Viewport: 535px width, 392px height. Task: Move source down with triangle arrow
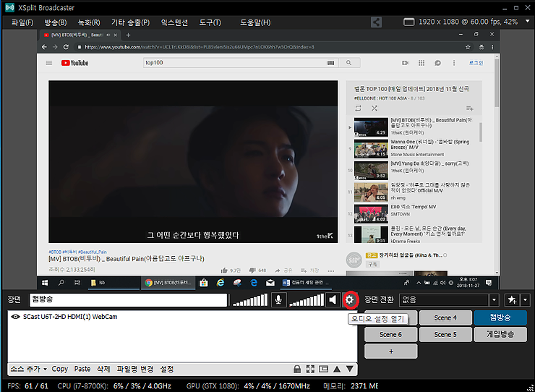coord(350,369)
